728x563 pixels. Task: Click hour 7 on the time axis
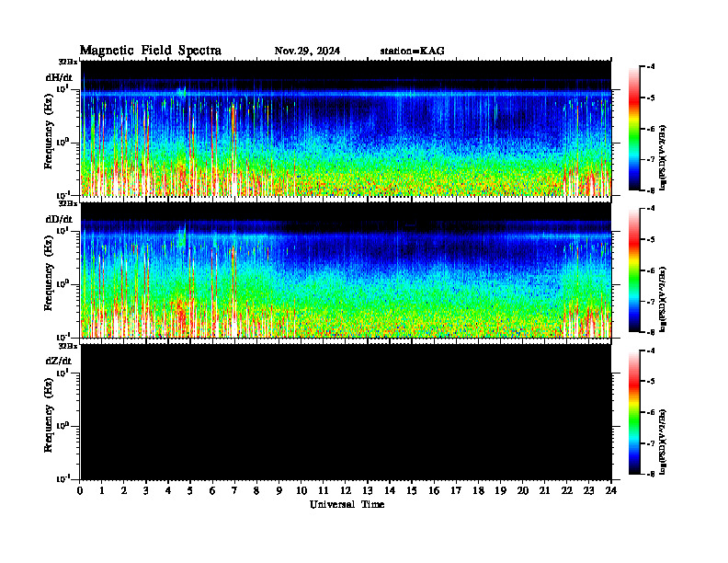234,490
